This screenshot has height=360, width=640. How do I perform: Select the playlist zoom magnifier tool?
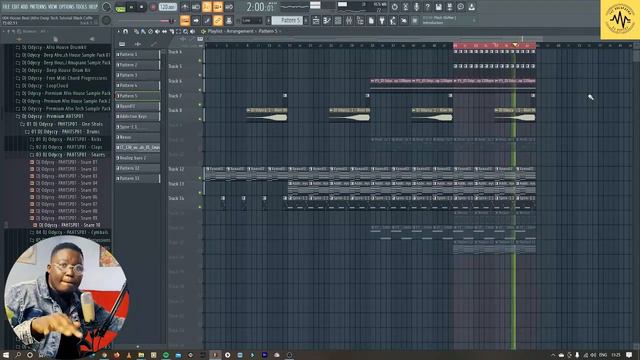pos(185,31)
